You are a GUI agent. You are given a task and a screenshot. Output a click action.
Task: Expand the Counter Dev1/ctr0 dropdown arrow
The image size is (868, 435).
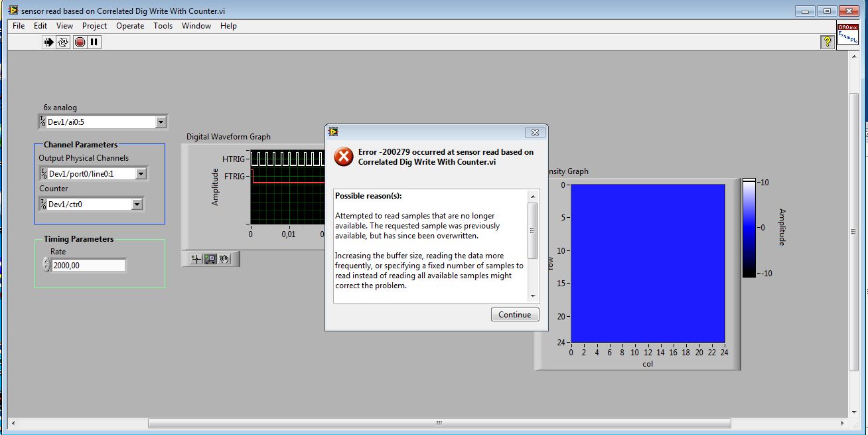(x=137, y=205)
